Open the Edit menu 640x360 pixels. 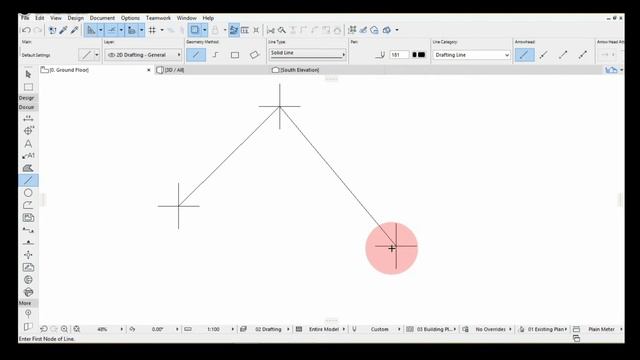pos(40,18)
